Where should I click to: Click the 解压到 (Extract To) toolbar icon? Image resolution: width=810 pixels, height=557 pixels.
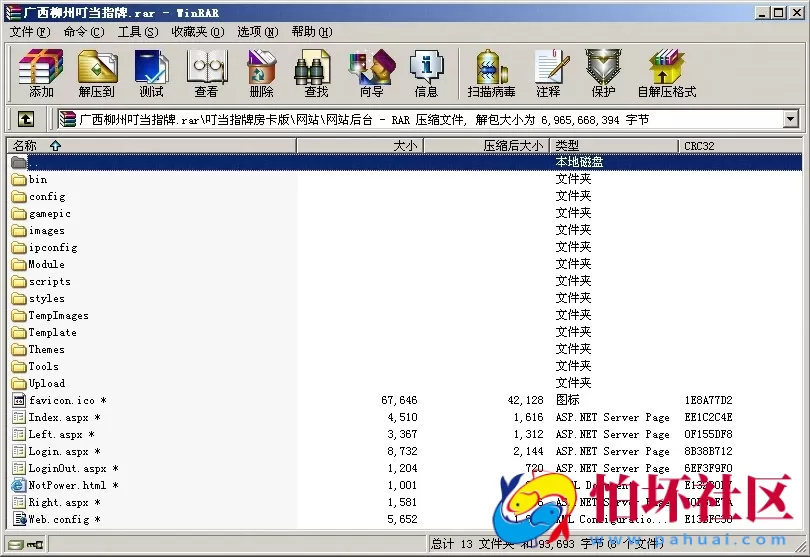point(97,73)
